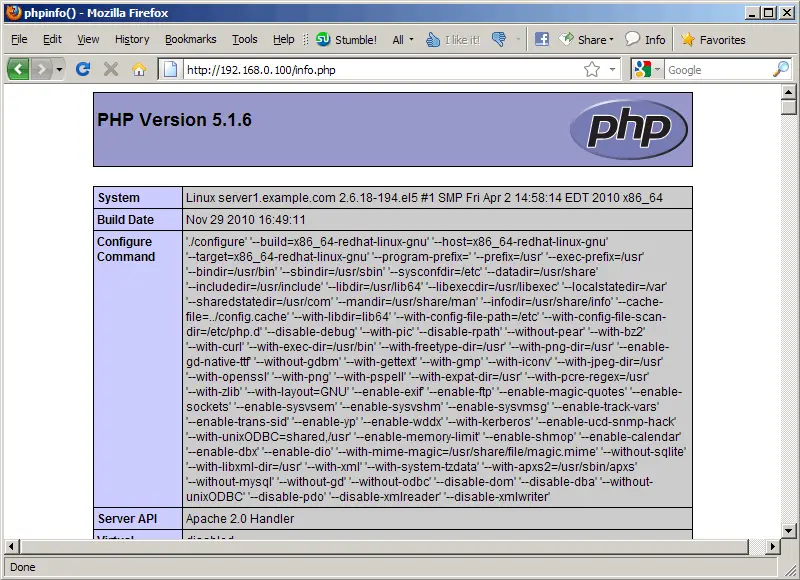Click the Stumble! toolbar button
Screen dimensions: 800x580
click(346, 40)
